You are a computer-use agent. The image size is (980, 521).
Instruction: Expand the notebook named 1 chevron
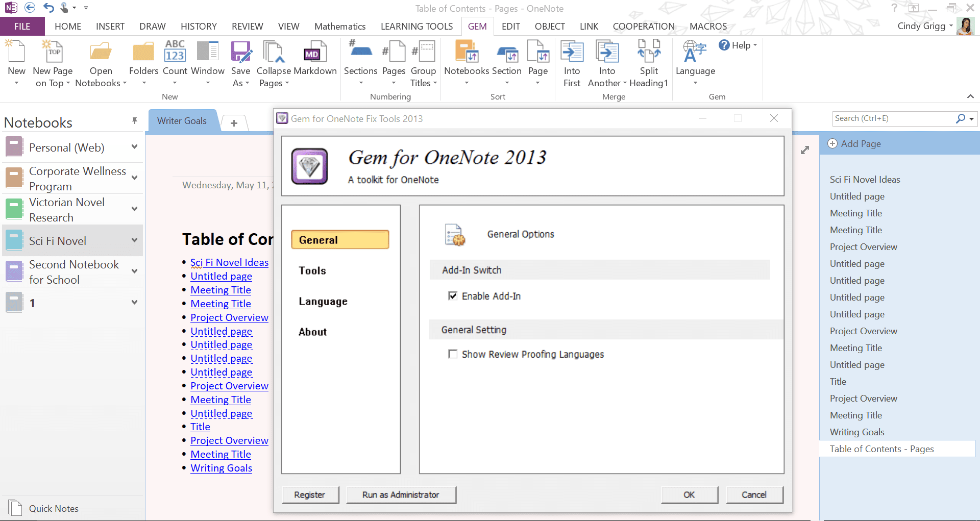click(x=134, y=303)
